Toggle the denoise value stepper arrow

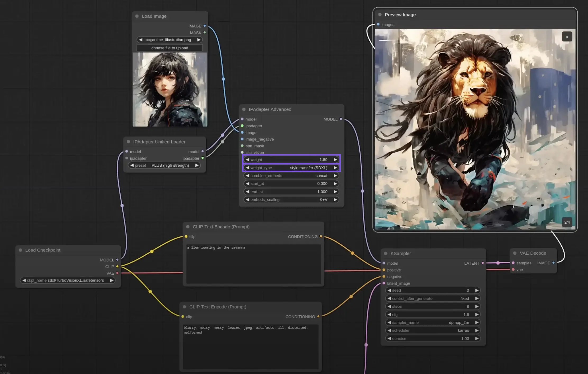point(477,338)
